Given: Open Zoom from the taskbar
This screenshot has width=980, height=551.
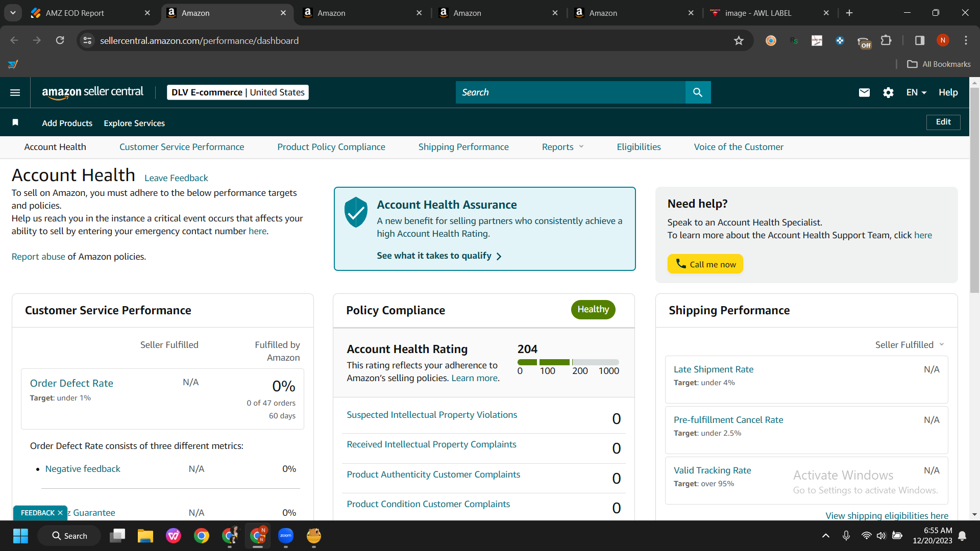Looking at the screenshot, I should click(286, 536).
